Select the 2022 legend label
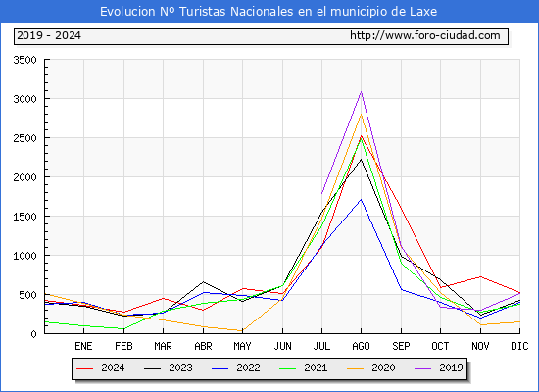 point(248,367)
